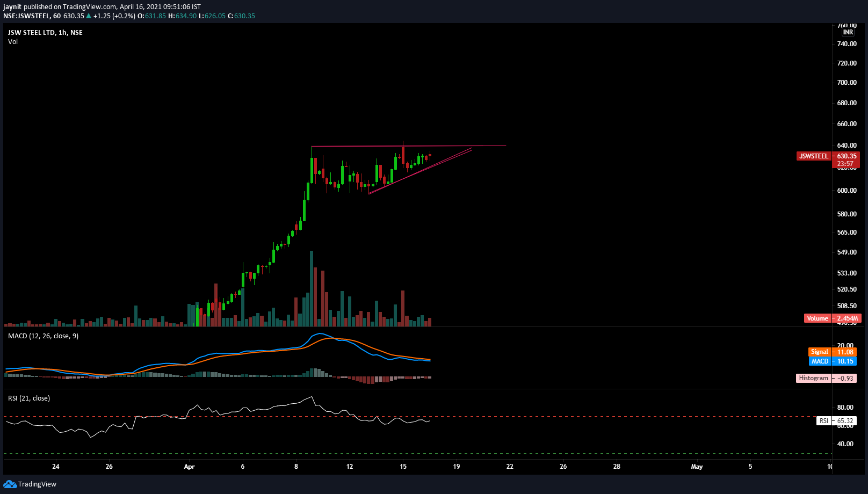
Task: Click the orange Signal 11.08 label
Action: tap(833, 352)
